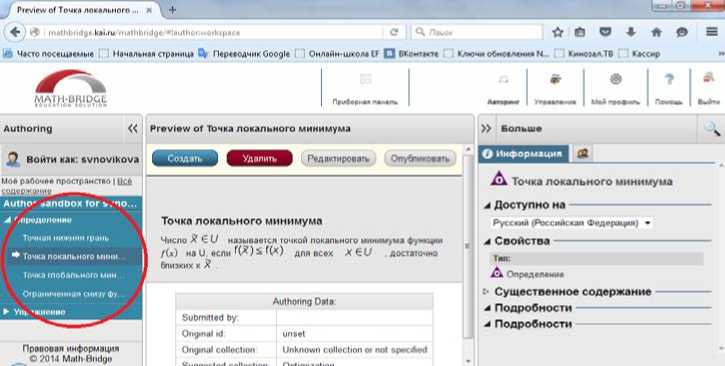Switch to the Информация tab
Viewport: 725px width, 366px height.
click(523, 154)
